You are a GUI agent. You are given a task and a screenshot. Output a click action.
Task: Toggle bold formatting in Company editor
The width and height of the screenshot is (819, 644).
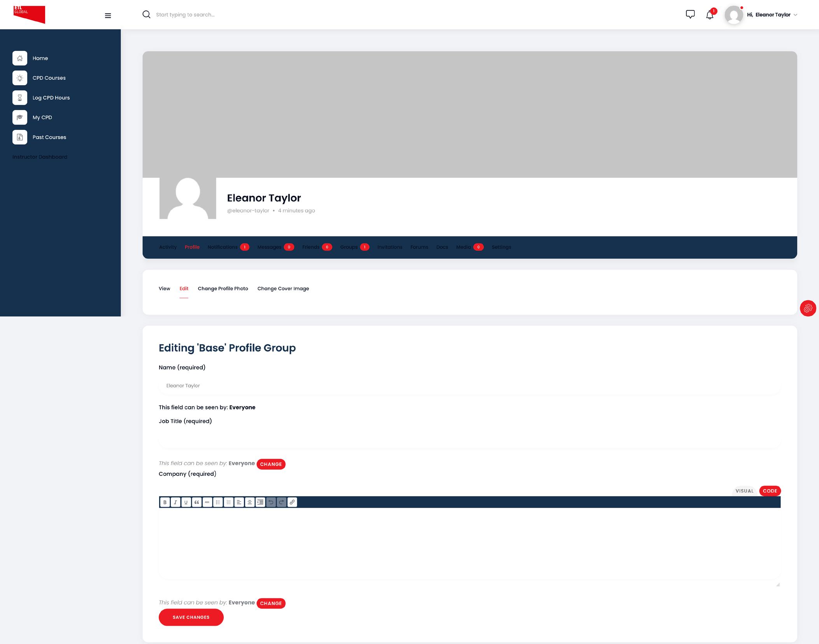point(165,502)
